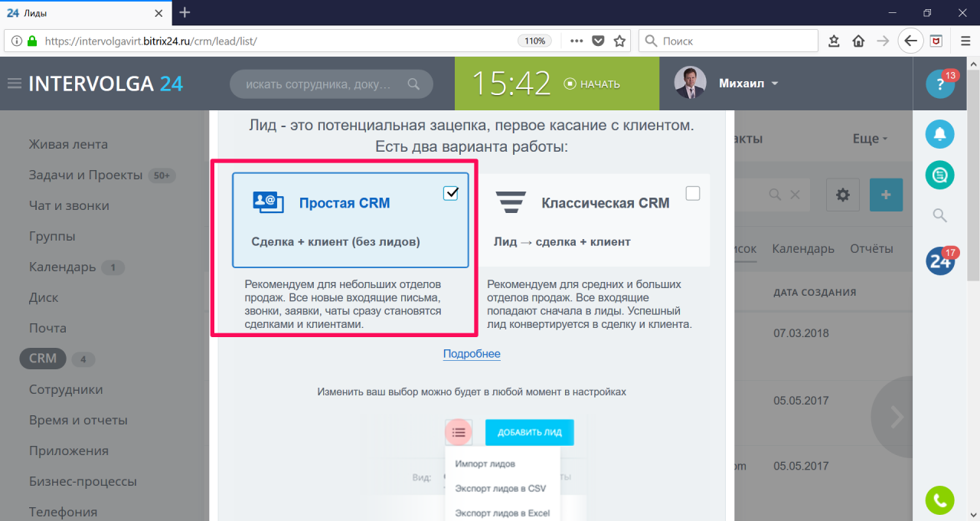Follow the Подробнее link
The width and height of the screenshot is (980, 521).
coord(472,353)
